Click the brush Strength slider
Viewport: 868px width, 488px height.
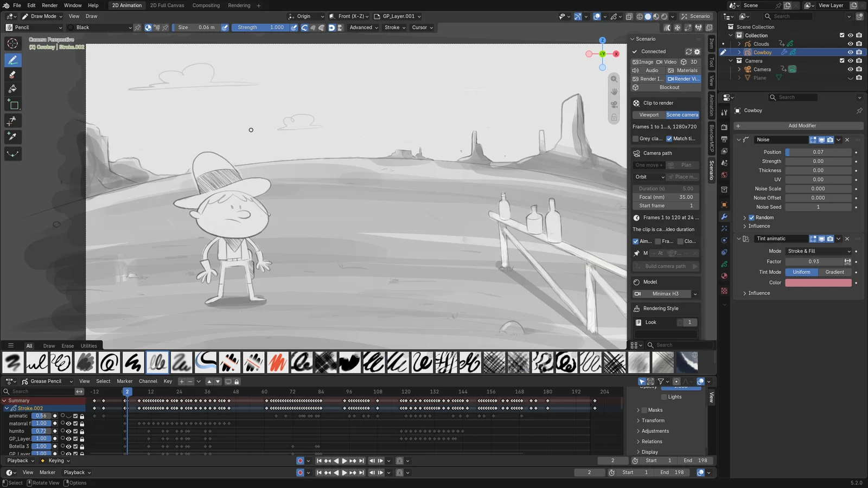point(260,28)
